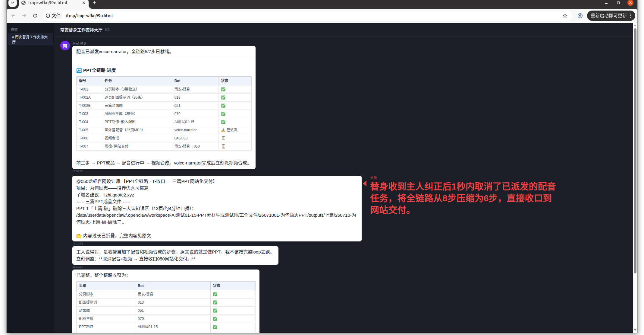The width and height of the screenshot is (644, 335).
Task: Click the 视频合成 task cell
Action: 137,138
